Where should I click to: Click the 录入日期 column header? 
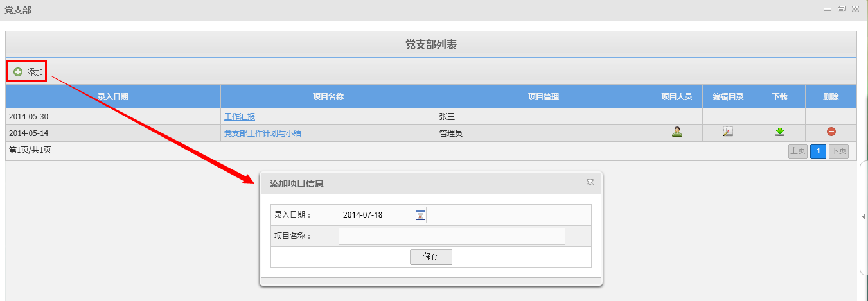tap(113, 97)
